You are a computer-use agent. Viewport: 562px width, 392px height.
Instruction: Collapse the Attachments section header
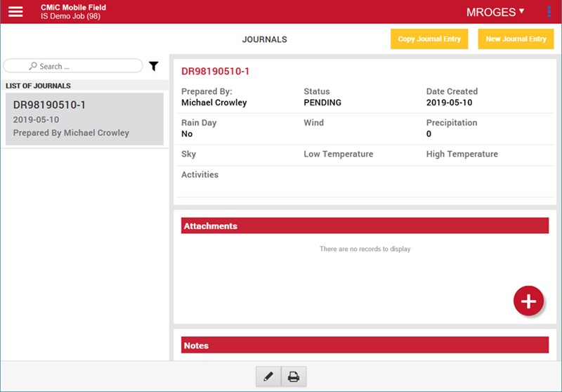(365, 226)
